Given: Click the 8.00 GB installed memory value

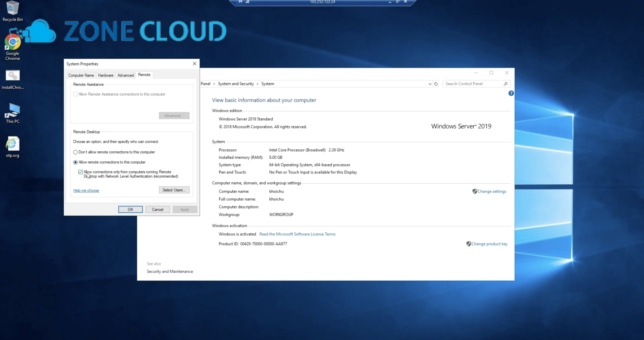Looking at the screenshot, I should (x=275, y=157).
